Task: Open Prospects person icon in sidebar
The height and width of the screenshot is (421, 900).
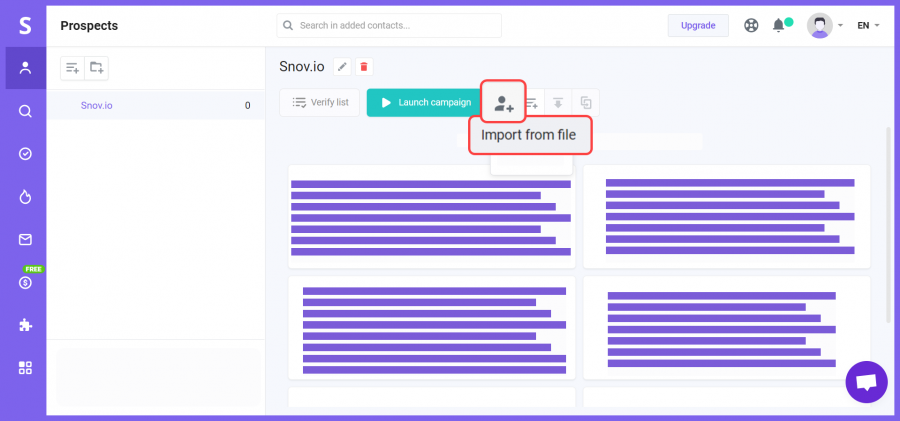Action: pos(25,68)
